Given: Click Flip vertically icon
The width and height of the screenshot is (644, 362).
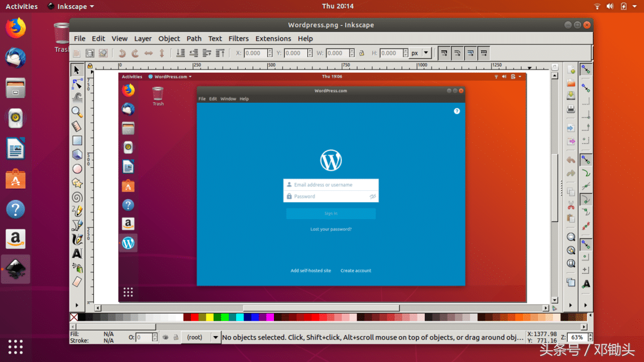Looking at the screenshot, I should tap(162, 53).
